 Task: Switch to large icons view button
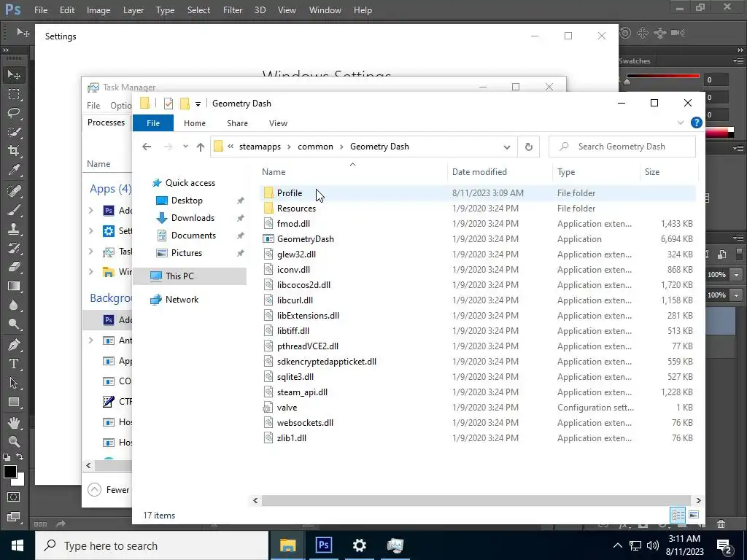(x=694, y=515)
